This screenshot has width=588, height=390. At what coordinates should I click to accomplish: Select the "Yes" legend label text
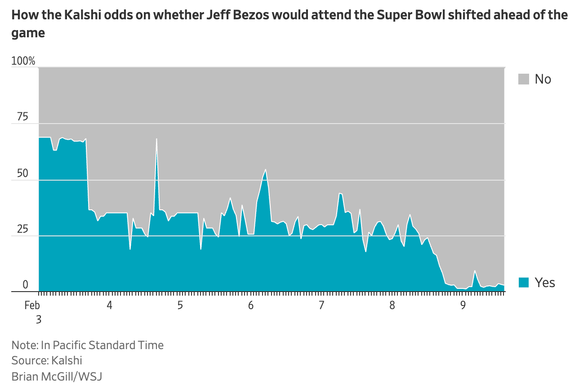tap(545, 283)
